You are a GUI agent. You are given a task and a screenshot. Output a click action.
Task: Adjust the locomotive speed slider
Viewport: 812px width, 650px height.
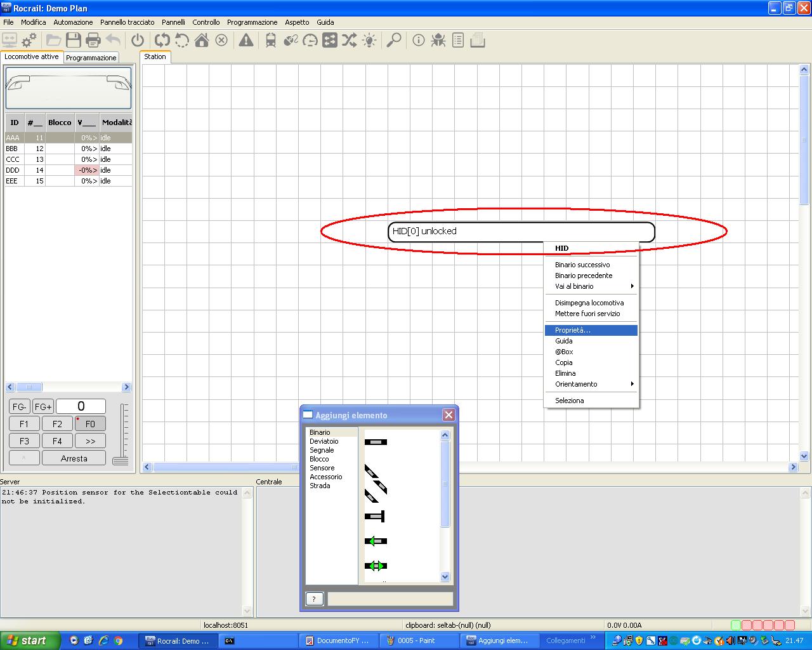coord(121,460)
